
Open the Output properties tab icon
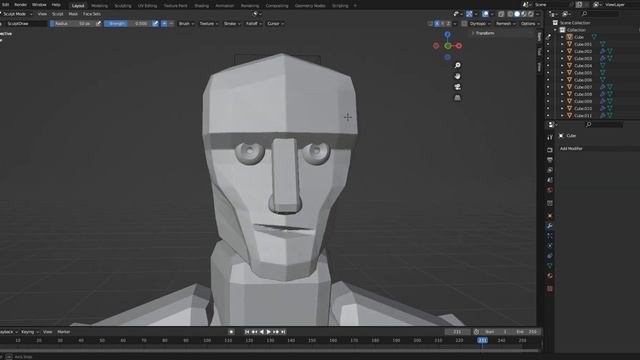(x=550, y=160)
